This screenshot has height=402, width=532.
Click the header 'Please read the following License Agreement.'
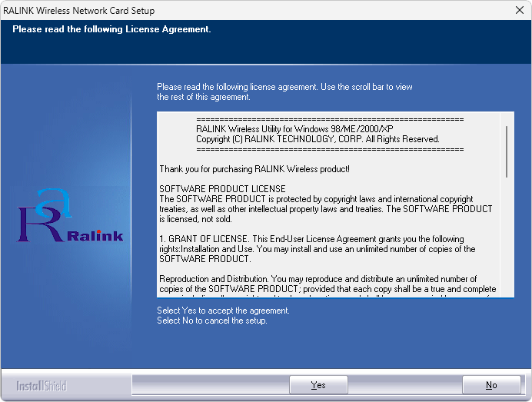[111, 29]
